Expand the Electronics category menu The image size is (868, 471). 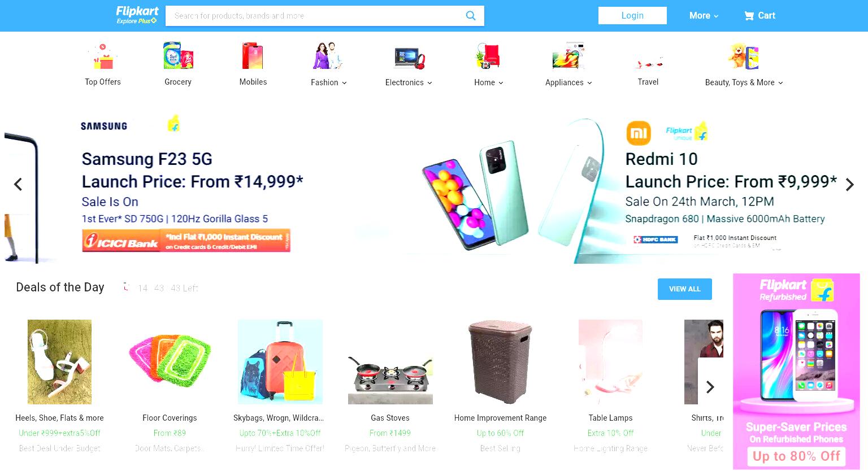[409, 82]
